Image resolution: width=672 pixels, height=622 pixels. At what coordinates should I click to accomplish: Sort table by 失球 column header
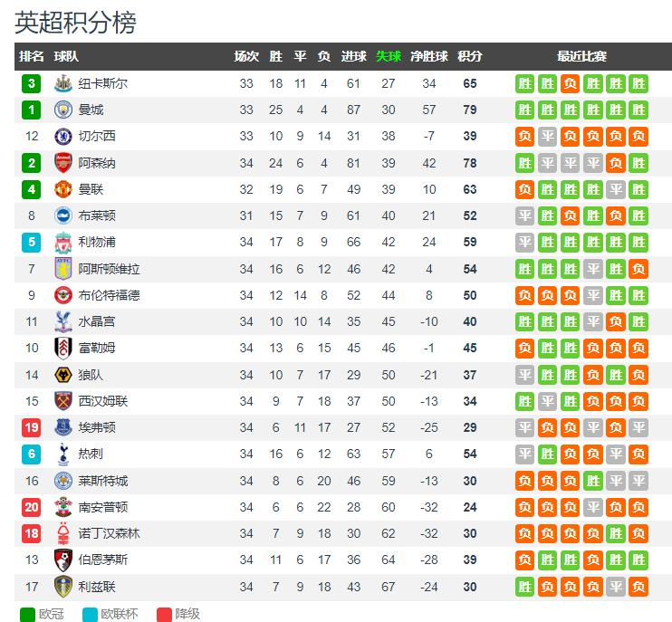(389, 56)
